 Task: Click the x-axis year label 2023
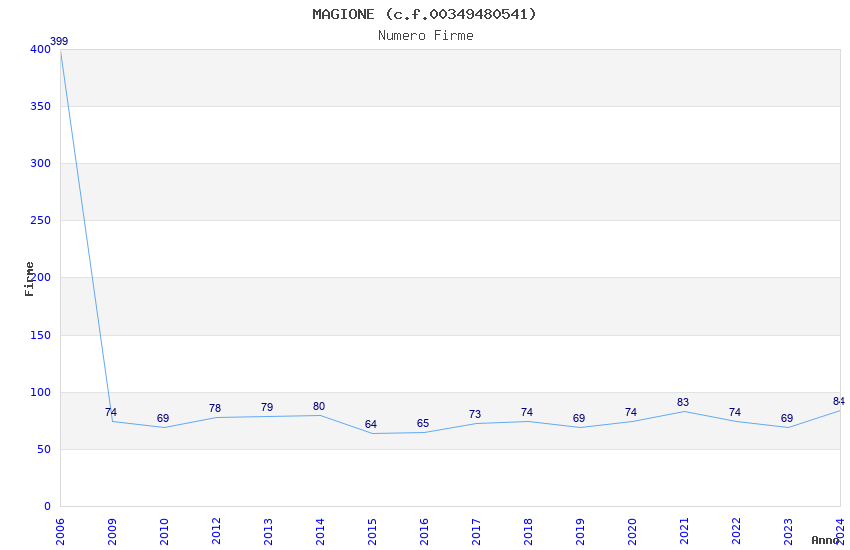click(789, 531)
